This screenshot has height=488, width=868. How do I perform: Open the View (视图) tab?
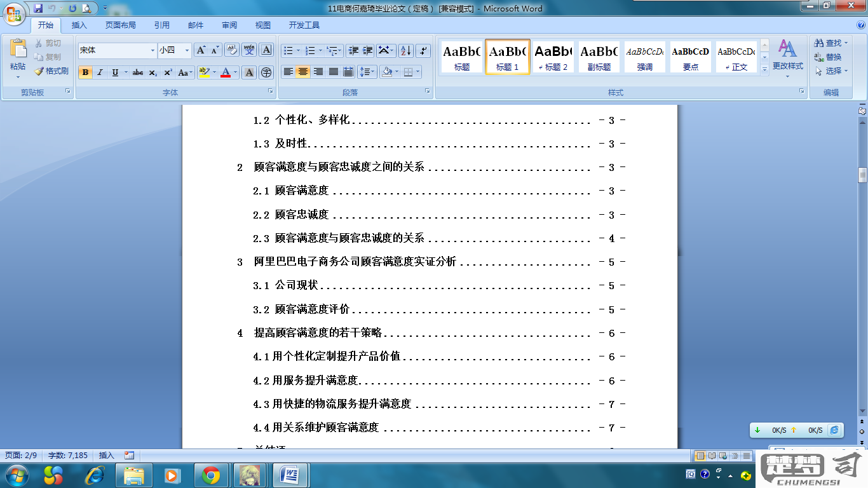tap(263, 25)
